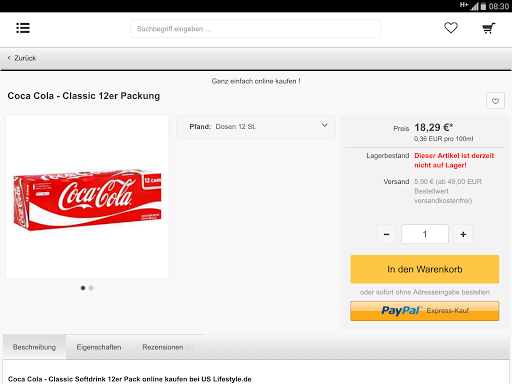
Task: Expand the Pfand Dosen 12 St. dropdown
Action: (x=256, y=127)
